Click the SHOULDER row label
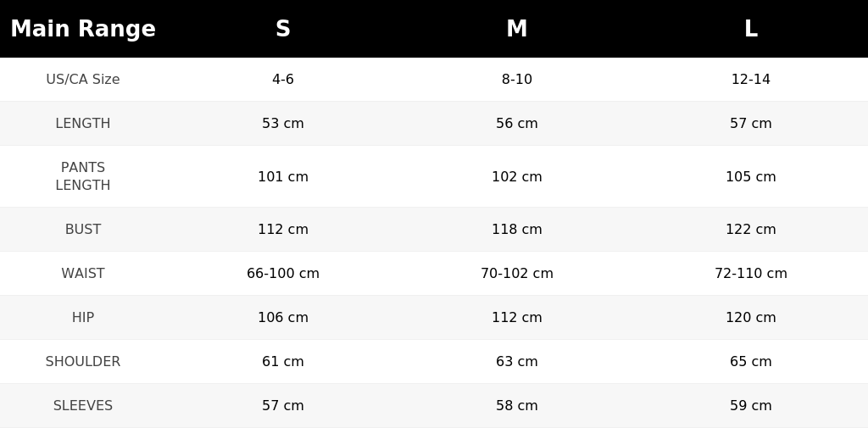 point(83,362)
